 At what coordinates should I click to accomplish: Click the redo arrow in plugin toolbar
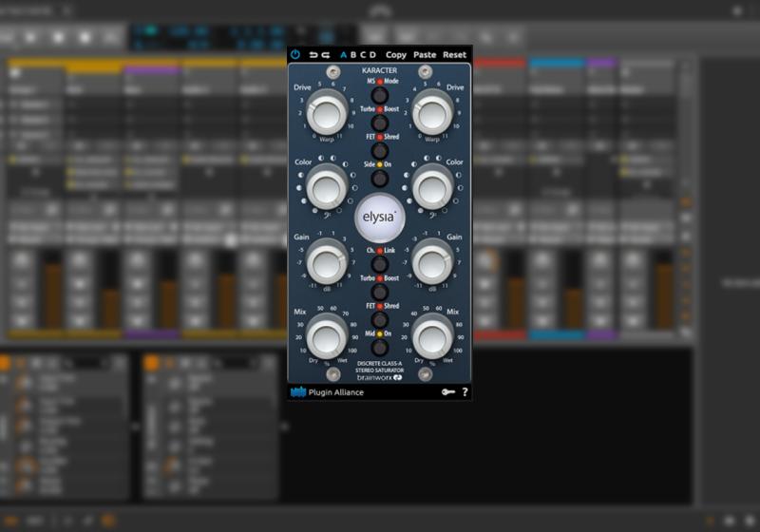click(326, 55)
